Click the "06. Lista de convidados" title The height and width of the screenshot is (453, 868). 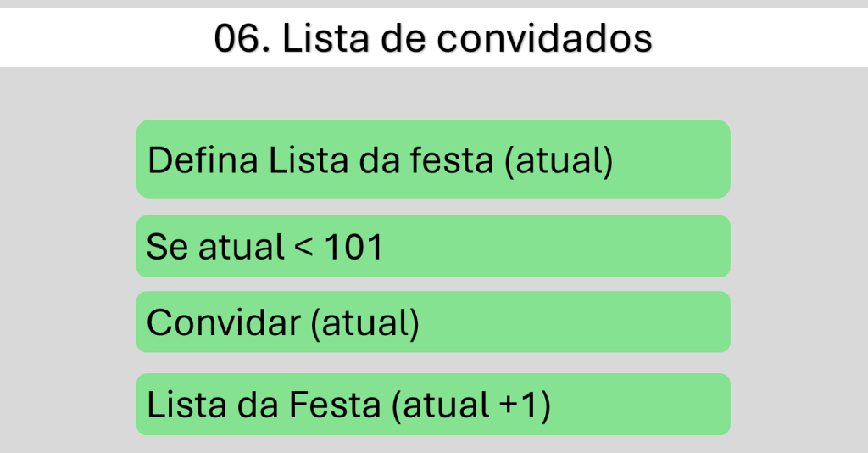click(433, 39)
